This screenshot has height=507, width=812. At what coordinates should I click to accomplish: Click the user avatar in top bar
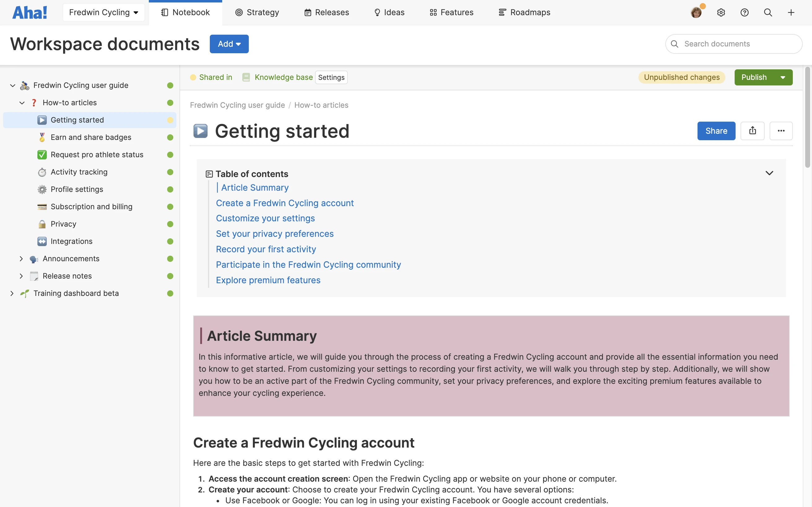point(696,12)
